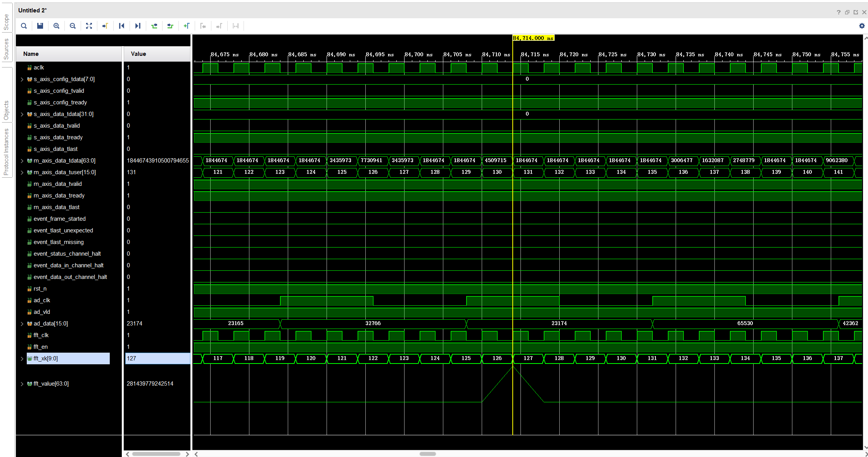Viewport: 868px width, 457px height.
Task: Open the Scope side tab
Action: pyautogui.click(x=6, y=22)
